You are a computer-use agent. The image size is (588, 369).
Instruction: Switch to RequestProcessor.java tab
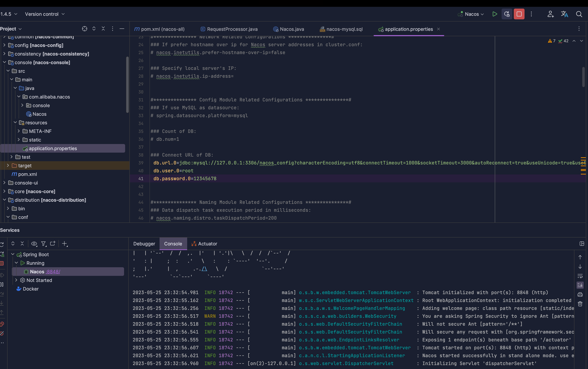(x=229, y=29)
